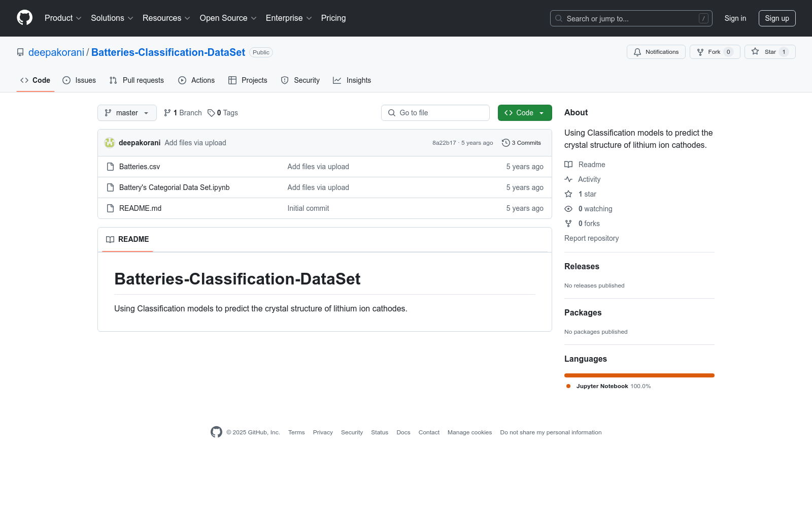Click the branch icon beside 1 Branch

pos(167,113)
